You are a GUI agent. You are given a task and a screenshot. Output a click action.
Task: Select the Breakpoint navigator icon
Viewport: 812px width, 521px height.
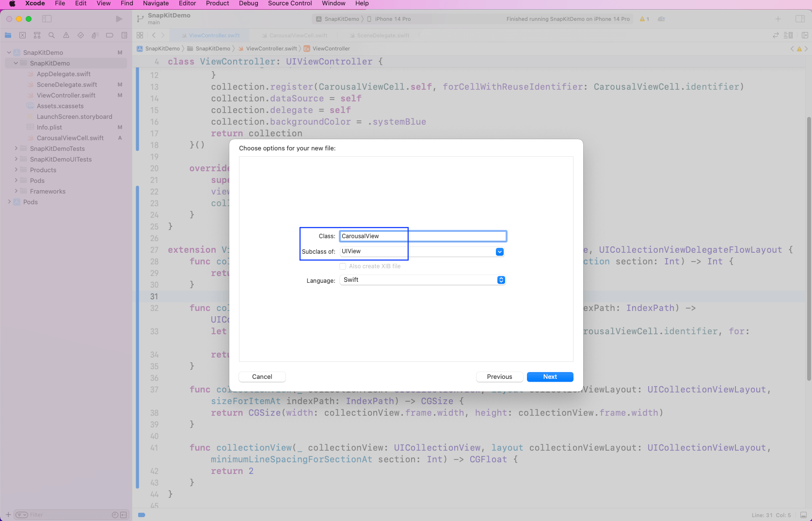tap(110, 35)
